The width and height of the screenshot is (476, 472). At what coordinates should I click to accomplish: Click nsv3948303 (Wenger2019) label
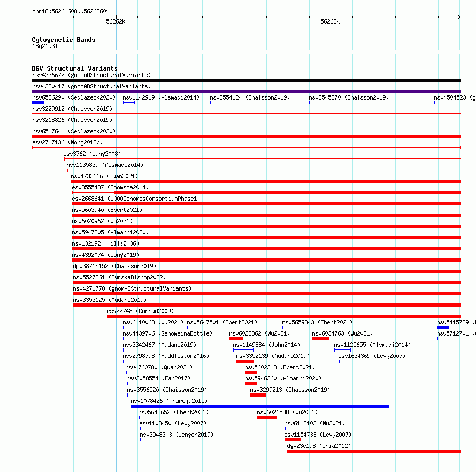(x=176, y=435)
